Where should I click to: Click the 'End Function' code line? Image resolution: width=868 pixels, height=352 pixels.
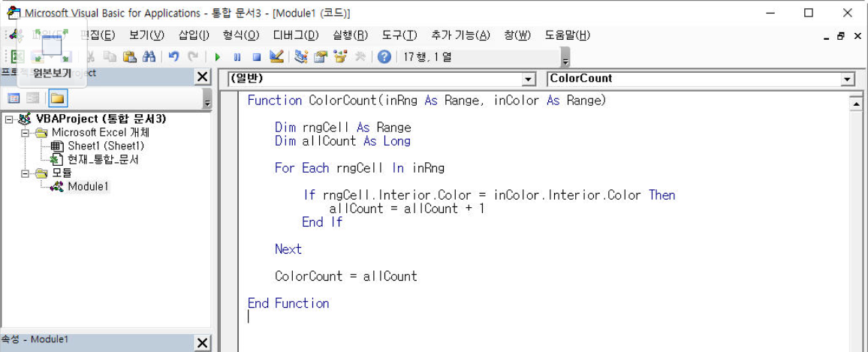(288, 303)
